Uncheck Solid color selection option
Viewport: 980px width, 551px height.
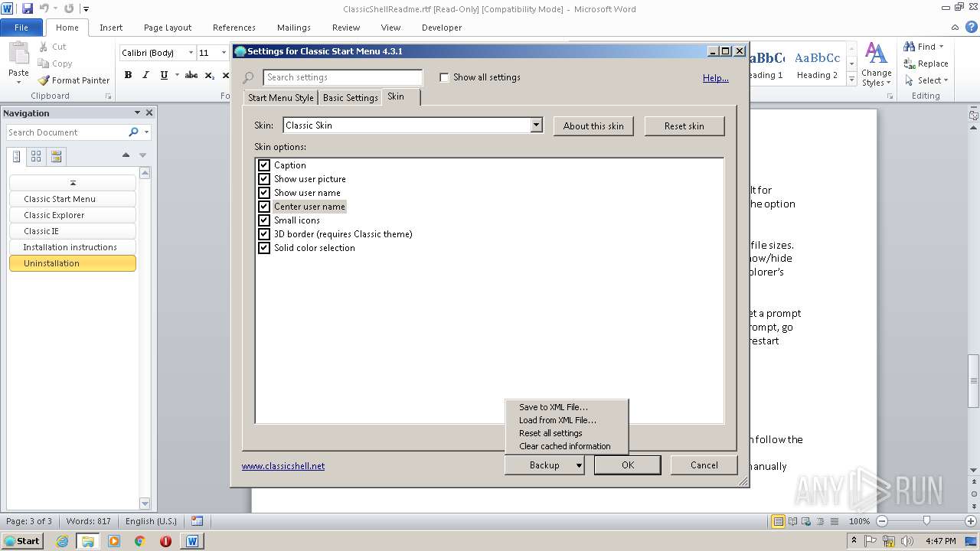pos(264,248)
